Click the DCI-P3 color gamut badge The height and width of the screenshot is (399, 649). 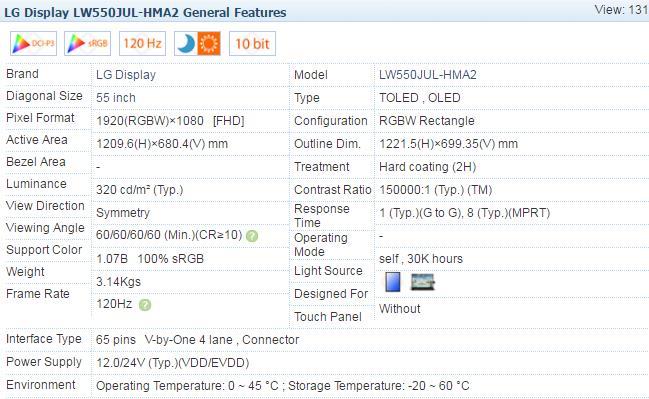pos(33,43)
